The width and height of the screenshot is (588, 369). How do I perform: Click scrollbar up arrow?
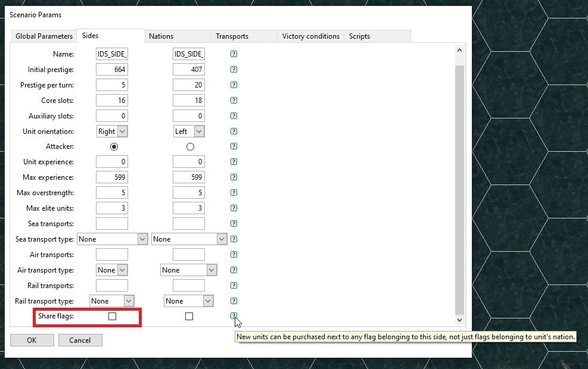459,50
